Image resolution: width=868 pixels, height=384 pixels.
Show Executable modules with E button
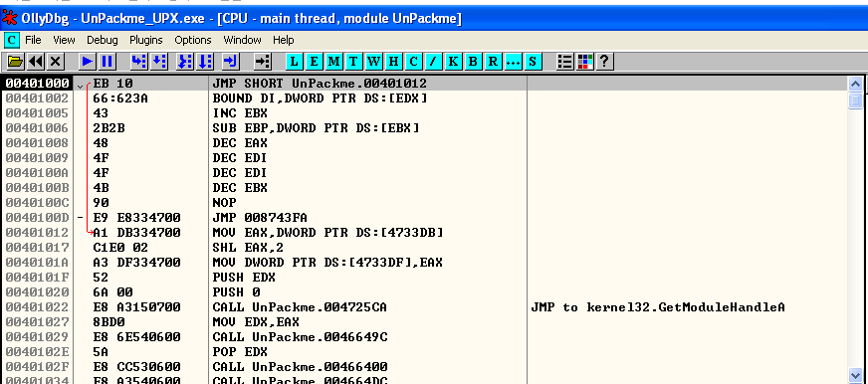[314, 62]
